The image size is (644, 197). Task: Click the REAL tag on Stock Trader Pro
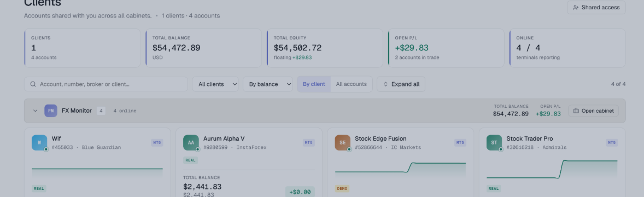click(x=494, y=189)
